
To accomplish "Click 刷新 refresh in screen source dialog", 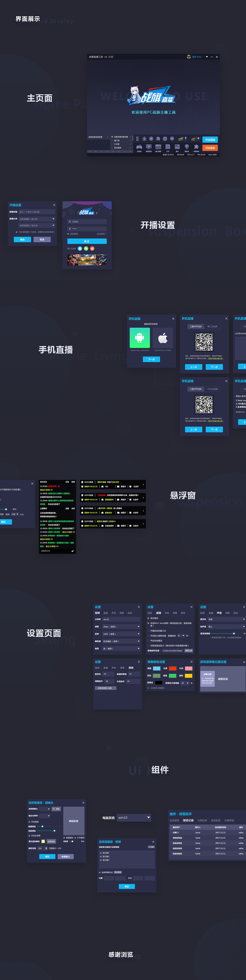I will click(x=151, y=847).
